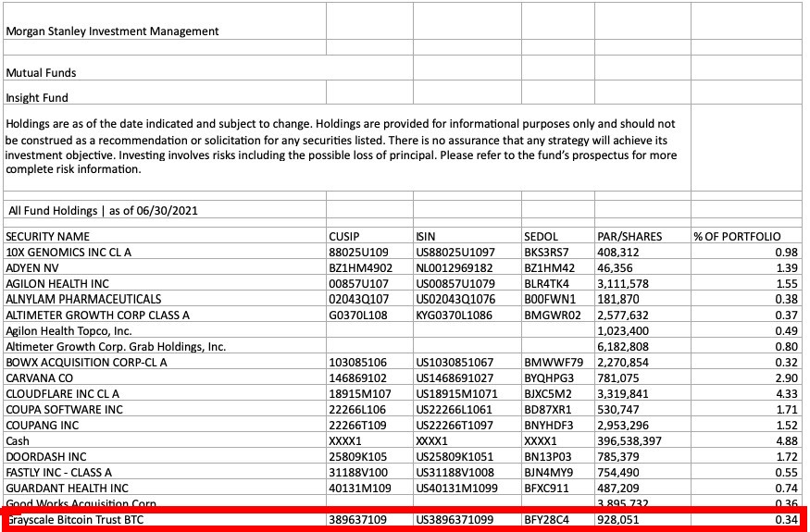Select the ALNYLAM PHARMACEUTICALS cell
The width and height of the screenshot is (810, 532).
164,299
